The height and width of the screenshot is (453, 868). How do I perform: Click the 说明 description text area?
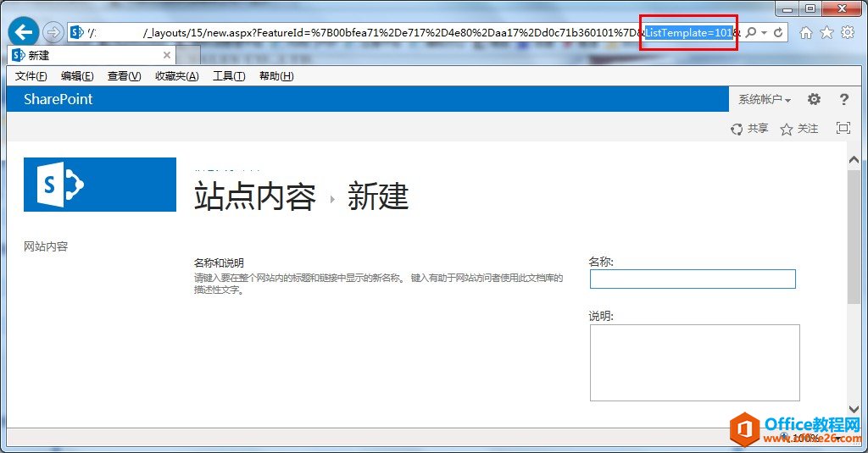click(695, 362)
